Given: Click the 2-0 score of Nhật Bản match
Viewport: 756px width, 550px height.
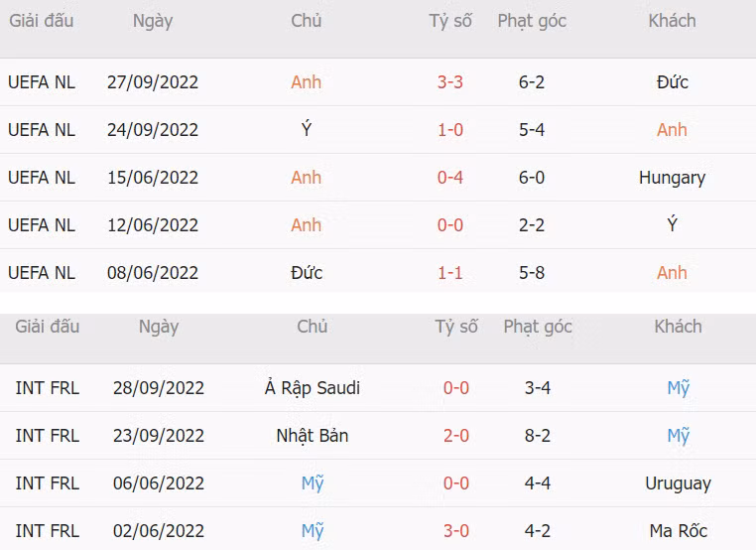Looking at the screenshot, I should pyautogui.click(x=456, y=436).
